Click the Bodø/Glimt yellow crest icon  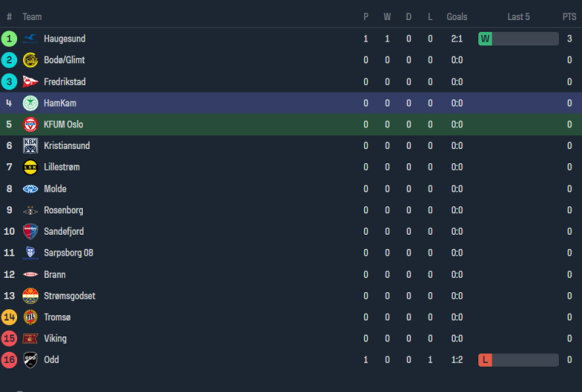[x=31, y=60]
